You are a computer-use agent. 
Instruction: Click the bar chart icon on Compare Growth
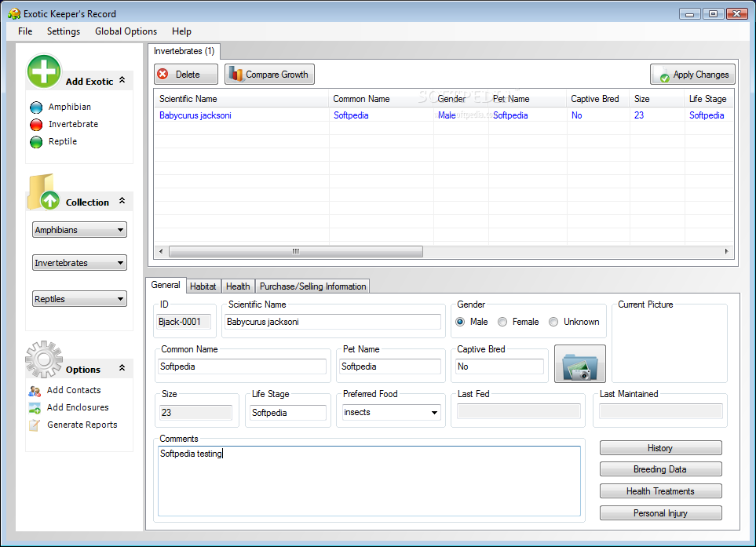tap(236, 74)
